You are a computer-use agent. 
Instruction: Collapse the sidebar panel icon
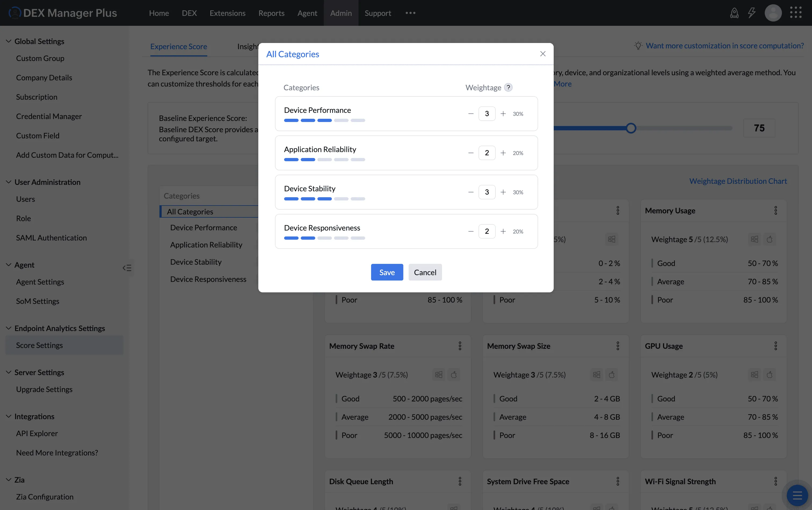pos(127,268)
